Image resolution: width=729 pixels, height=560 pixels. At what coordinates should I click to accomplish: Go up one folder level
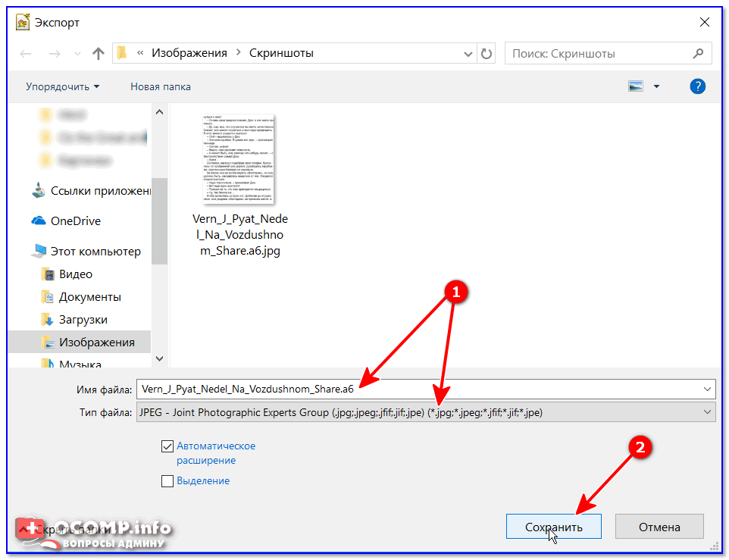(x=98, y=54)
